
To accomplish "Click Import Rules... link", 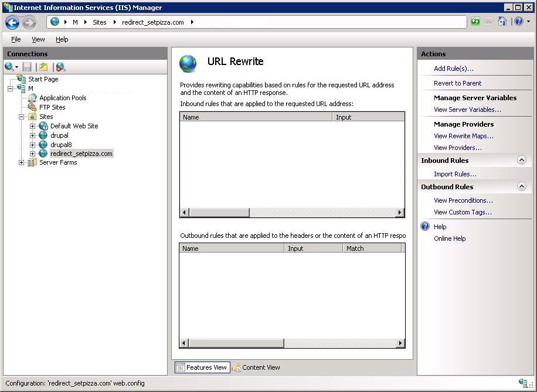I will pos(455,174).
